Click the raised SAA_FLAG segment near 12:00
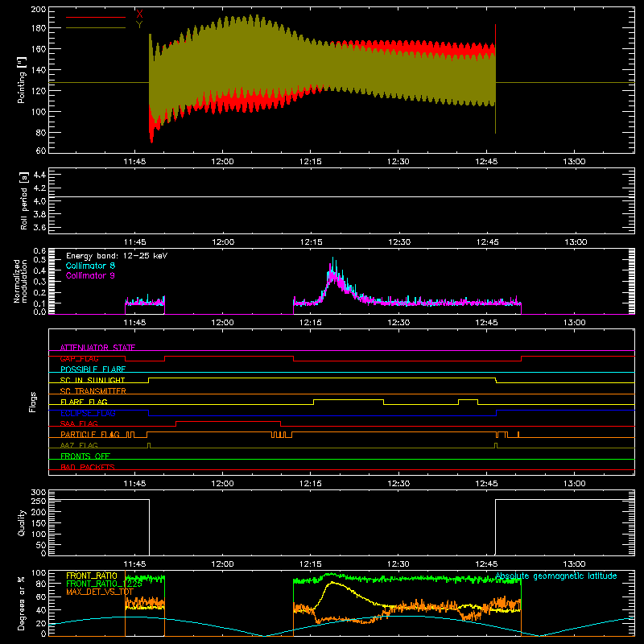 point(228,421)
